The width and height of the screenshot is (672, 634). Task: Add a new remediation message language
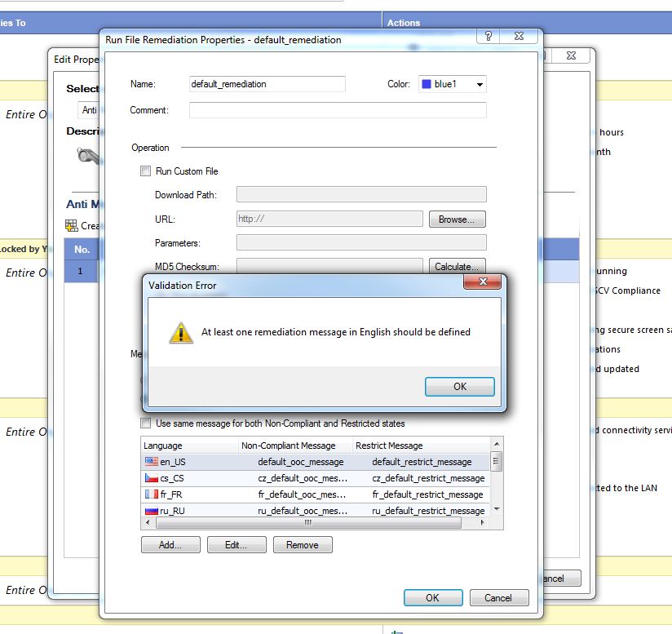170,544
